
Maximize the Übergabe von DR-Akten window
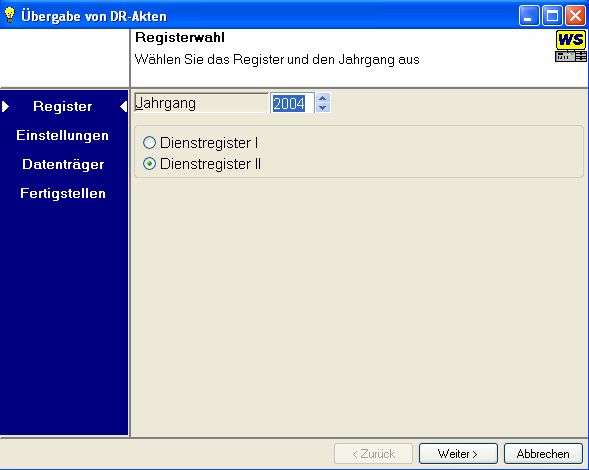coord(552,16)
